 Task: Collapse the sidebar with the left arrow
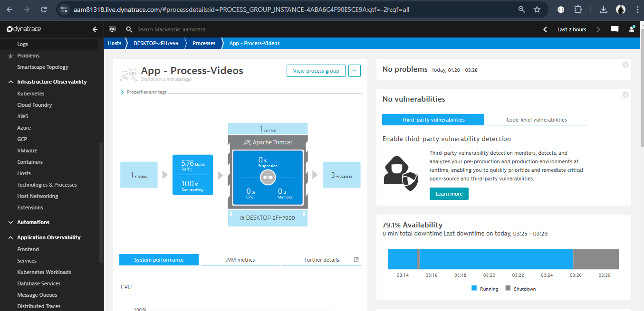coord(95,29)
